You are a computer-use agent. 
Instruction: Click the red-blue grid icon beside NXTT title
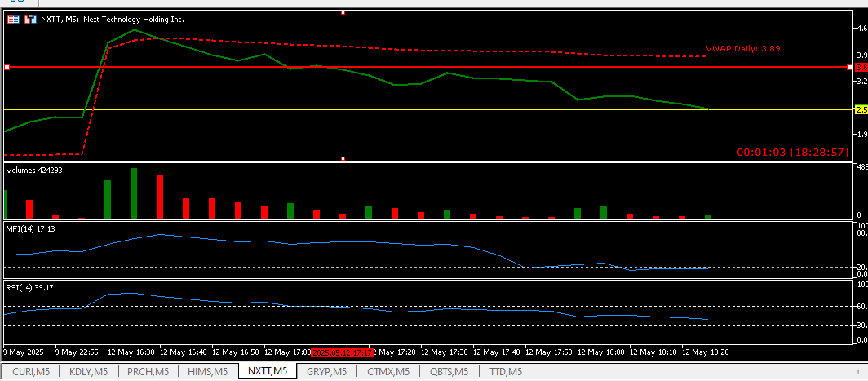point(14,19)
